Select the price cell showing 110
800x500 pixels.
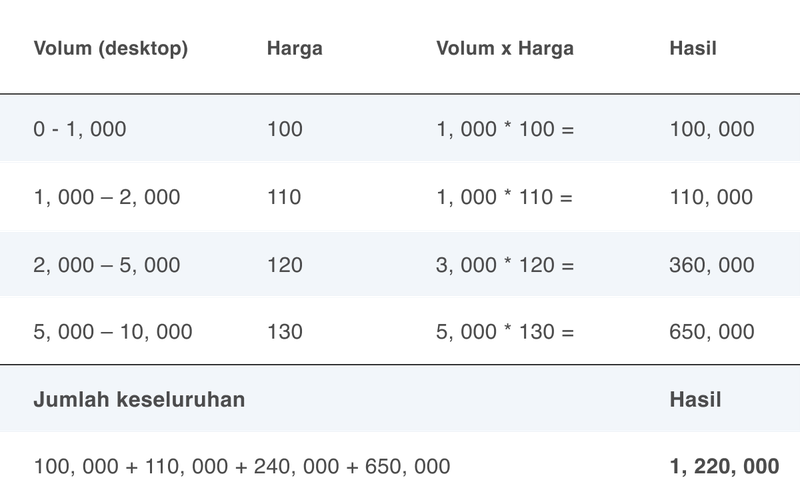point(285,197)
